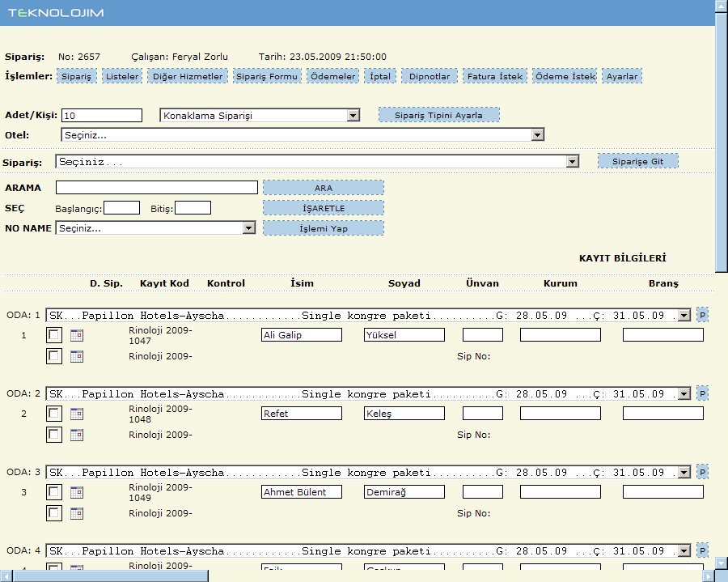728x582 pixels.
Task: Open the ODA: 4 room package dropdown
Action: 368,551
